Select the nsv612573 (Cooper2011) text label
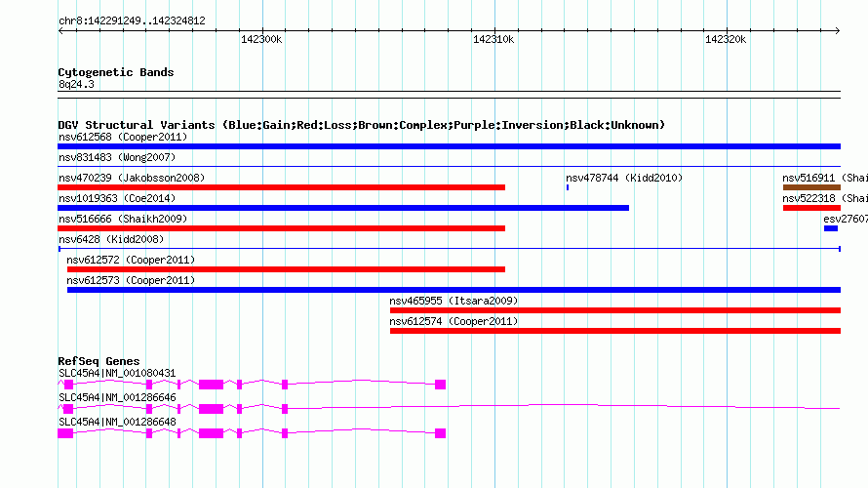The image size is (868, 488). (x=131, y=280)
